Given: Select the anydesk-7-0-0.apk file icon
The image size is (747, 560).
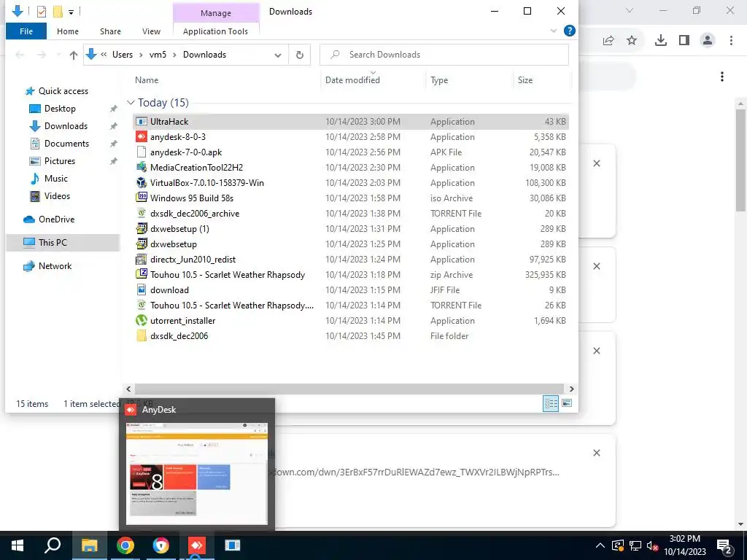Looking at the screenshot, I should coord(141,152).
